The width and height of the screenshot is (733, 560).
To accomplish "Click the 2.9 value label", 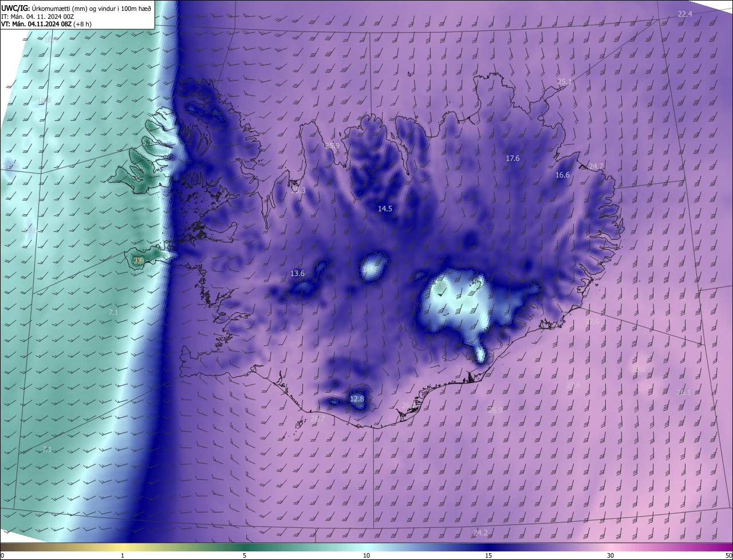I will (139, 261).
